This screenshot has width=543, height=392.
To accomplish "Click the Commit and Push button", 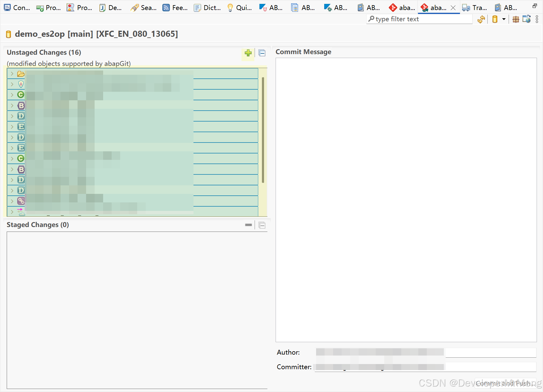I will pyautogui.click(x=505, y=383).
